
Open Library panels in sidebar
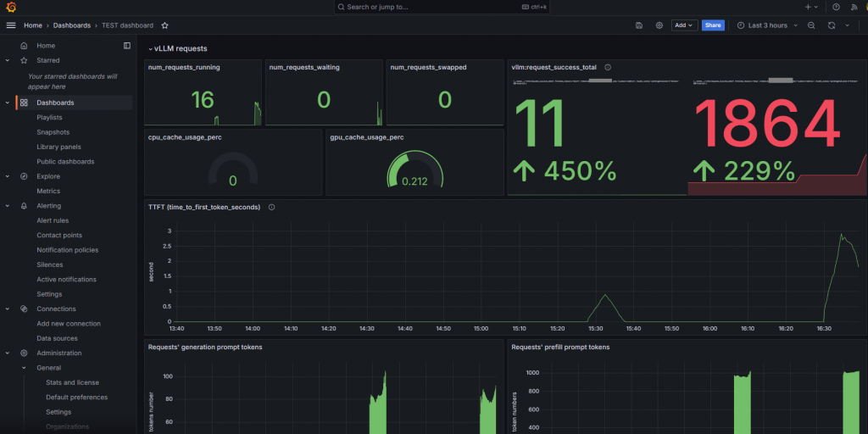[58, 147]
